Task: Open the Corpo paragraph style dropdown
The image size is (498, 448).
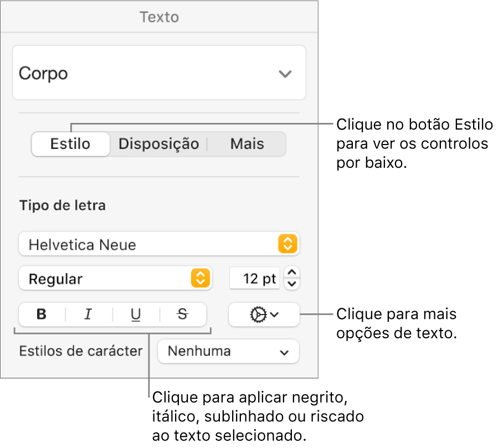Action: tap(159, 73)
